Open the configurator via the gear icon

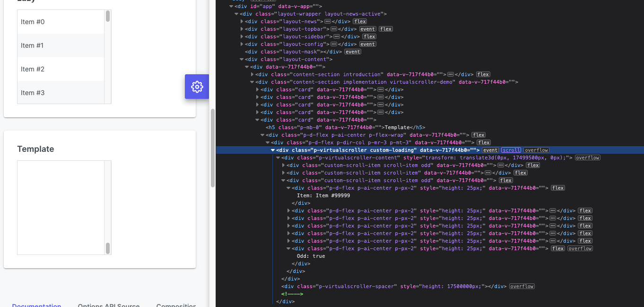[197, 87]
